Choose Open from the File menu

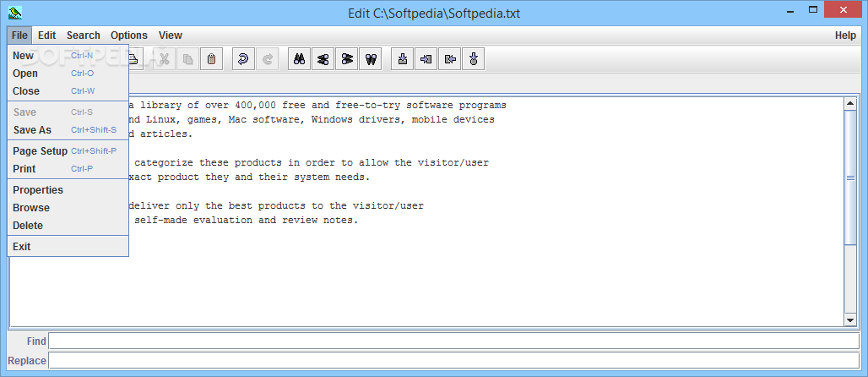click(x=68, y=74)
